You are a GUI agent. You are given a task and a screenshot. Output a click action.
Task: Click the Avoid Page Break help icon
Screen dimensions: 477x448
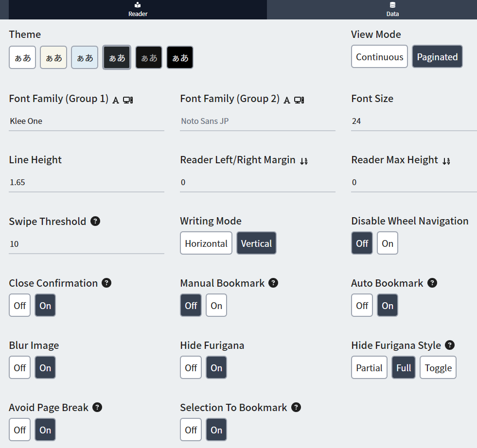(97, 407)
